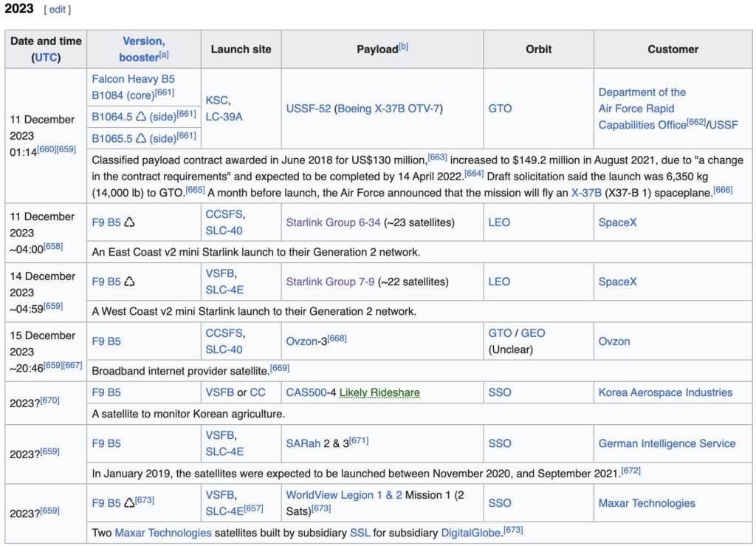Click the reused booster icon in Starlink Group 6-34 row

130,222
